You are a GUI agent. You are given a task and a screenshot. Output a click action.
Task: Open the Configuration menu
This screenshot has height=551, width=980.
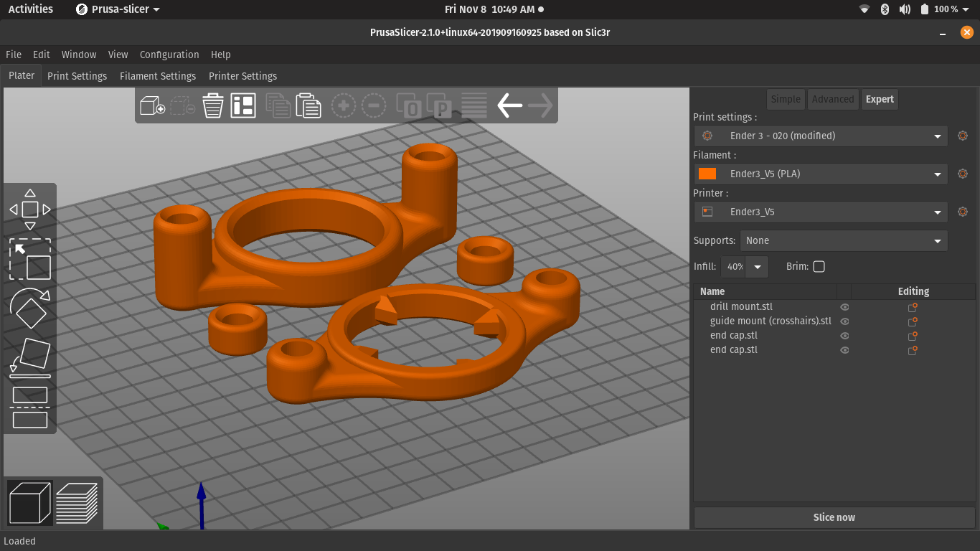(x=169, y=55)
